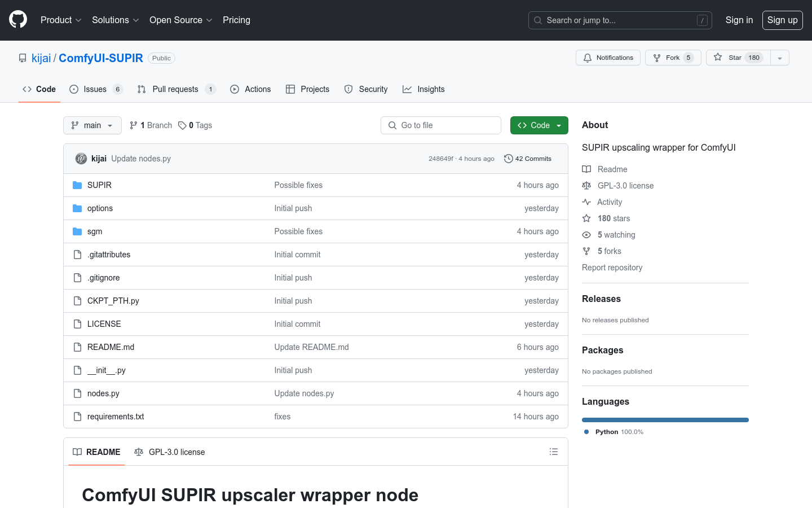Select the .gitattributes file icon
Image resolution: width=812 pixels, height=508 pixels.
(x=77, y=255)
